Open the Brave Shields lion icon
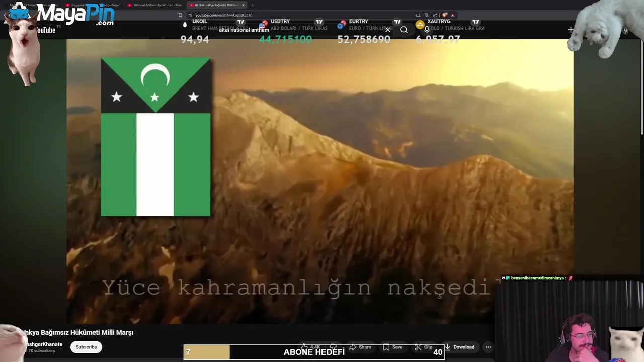This screenshot has width=644, height=362. [x=445, y=15]
